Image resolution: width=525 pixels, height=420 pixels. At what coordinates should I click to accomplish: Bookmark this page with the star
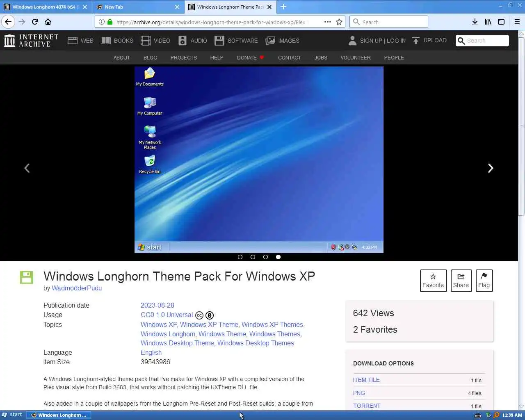(339, 22)
